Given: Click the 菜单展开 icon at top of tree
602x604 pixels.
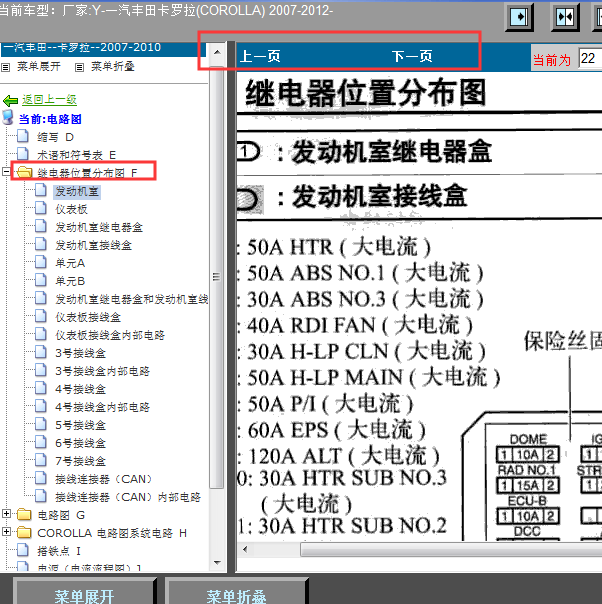Looking at the screenshot, I should coord(5,68).
